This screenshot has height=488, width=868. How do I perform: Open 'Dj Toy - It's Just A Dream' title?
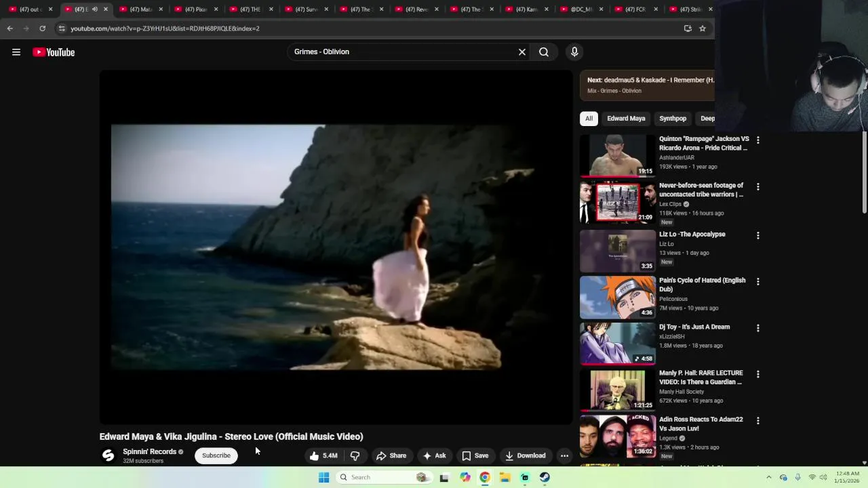pyautogui.click(x=694, y=327)
